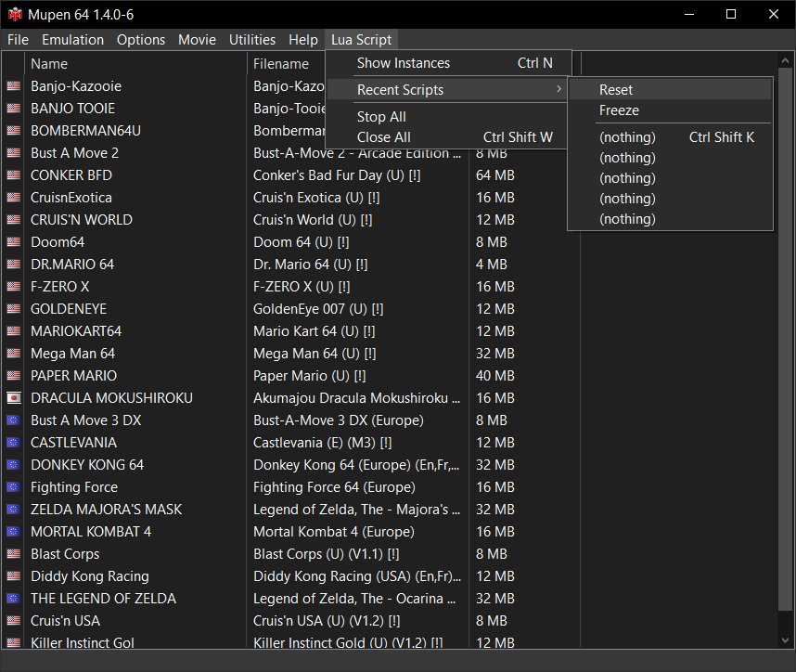Minimize the Mupen 64 window

(689, 14)
